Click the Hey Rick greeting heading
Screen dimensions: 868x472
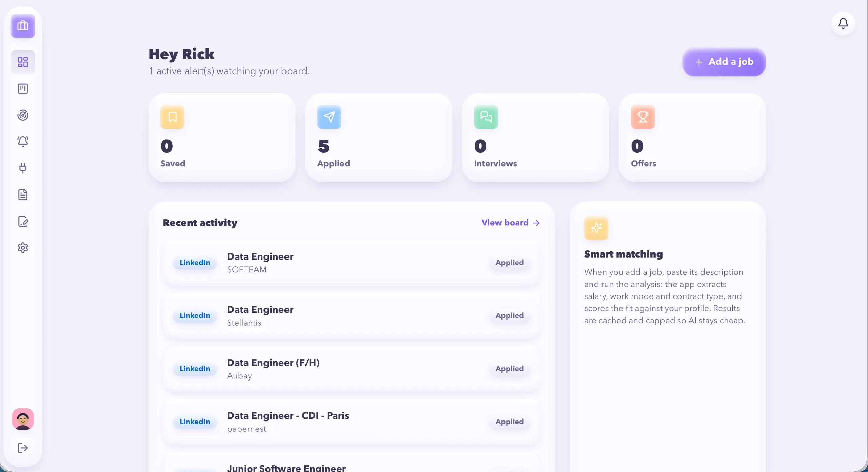(x=181, y=54)
